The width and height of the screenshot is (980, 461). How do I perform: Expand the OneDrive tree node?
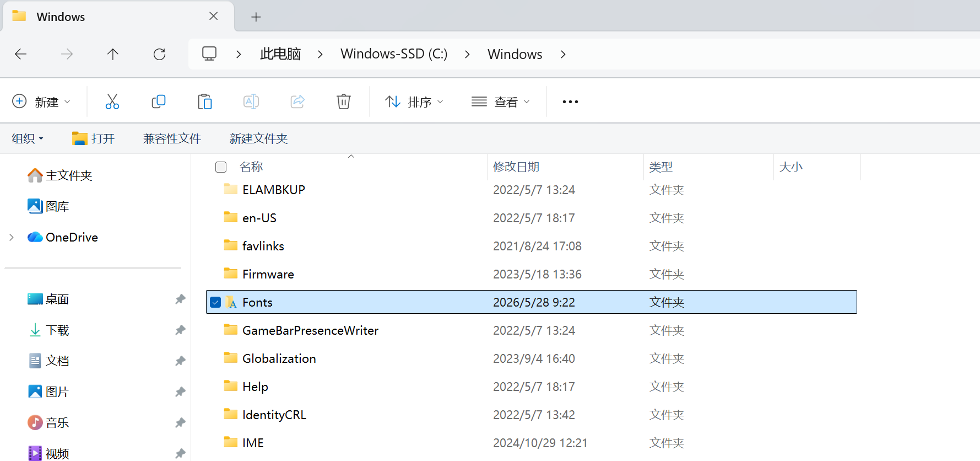coord(12,237)
